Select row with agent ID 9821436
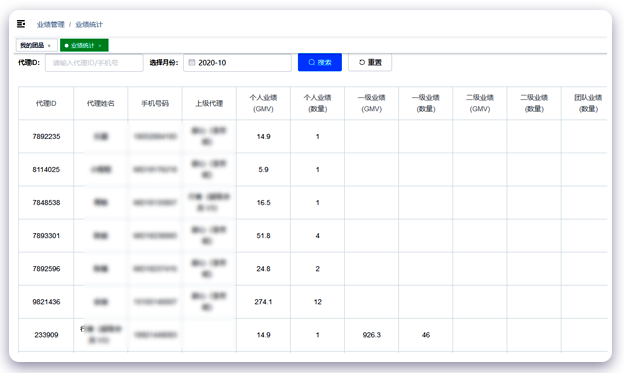 [312, 302]
